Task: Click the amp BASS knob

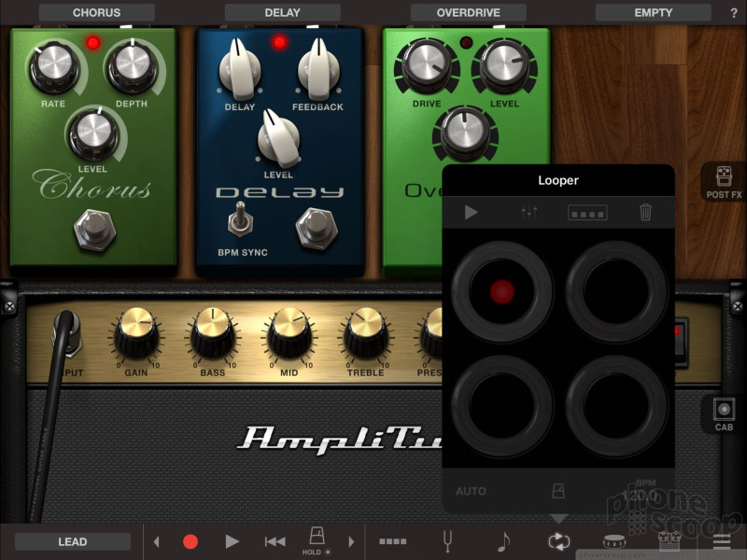Action: [213, 333]
